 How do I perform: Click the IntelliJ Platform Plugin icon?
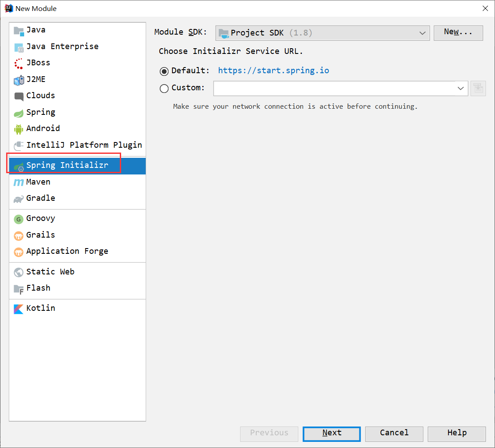click(x=18, y=146)
